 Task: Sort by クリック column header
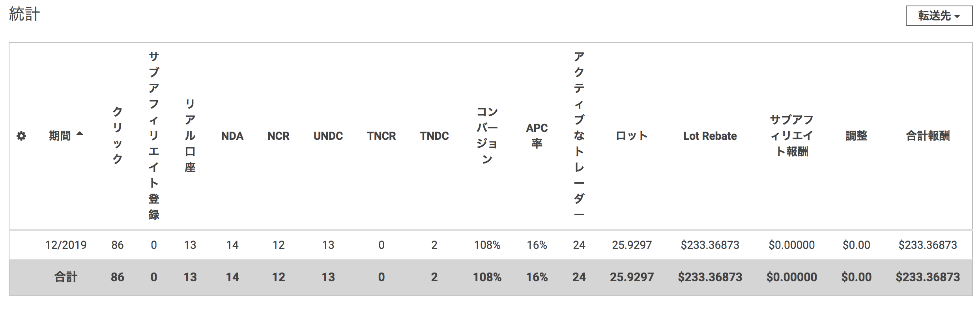click(118, 135)
